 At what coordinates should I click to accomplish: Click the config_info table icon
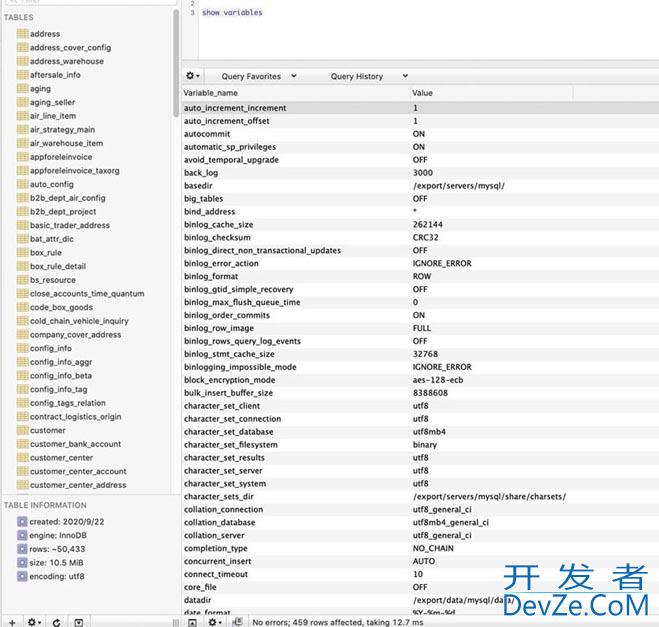coord(23,348)
